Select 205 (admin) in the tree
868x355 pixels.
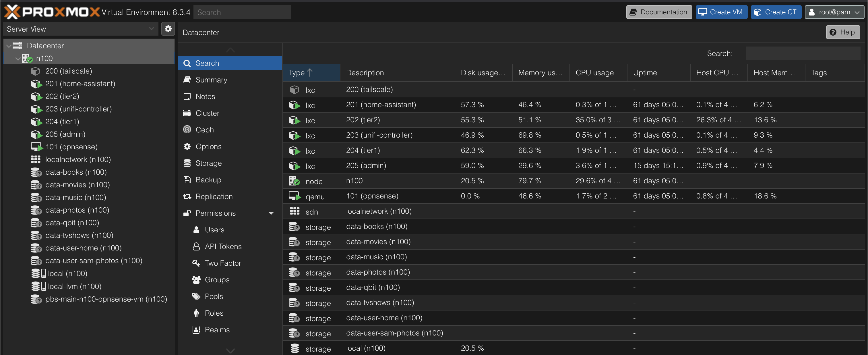coord(89,134)
